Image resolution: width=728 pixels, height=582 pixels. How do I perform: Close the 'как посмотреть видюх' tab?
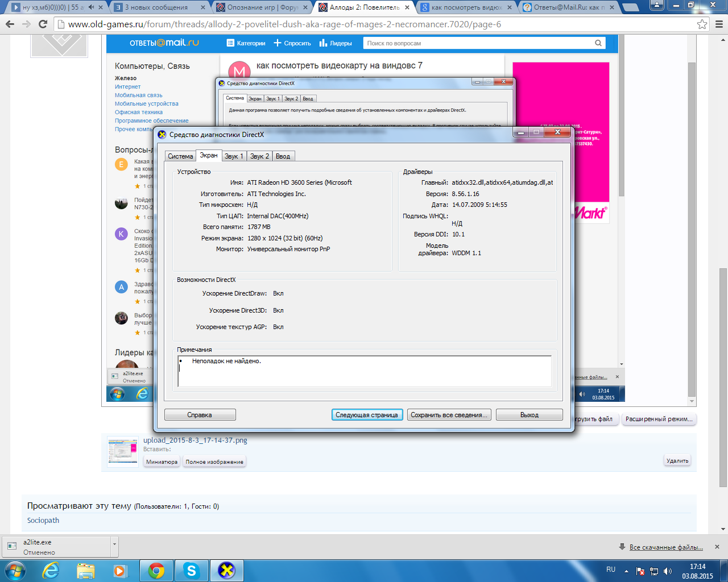[509, 7]
